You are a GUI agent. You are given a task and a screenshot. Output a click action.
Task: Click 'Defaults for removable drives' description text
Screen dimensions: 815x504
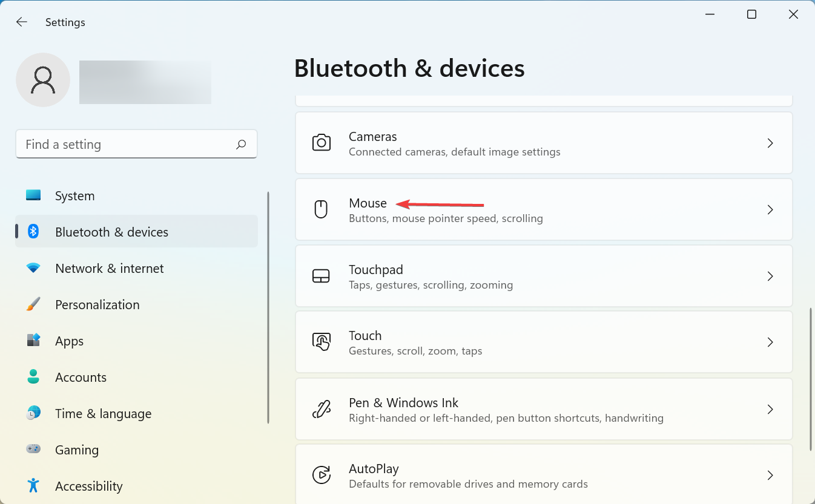468,484
